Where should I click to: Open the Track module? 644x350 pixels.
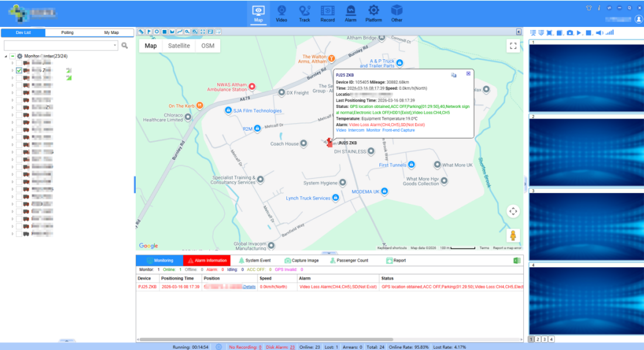pos(304,13)
